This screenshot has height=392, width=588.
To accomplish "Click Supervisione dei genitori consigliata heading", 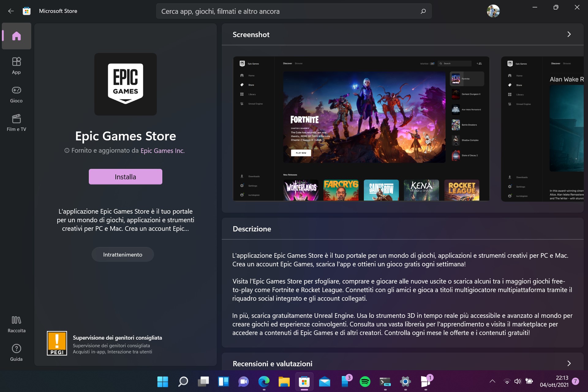I will (117, 338).
